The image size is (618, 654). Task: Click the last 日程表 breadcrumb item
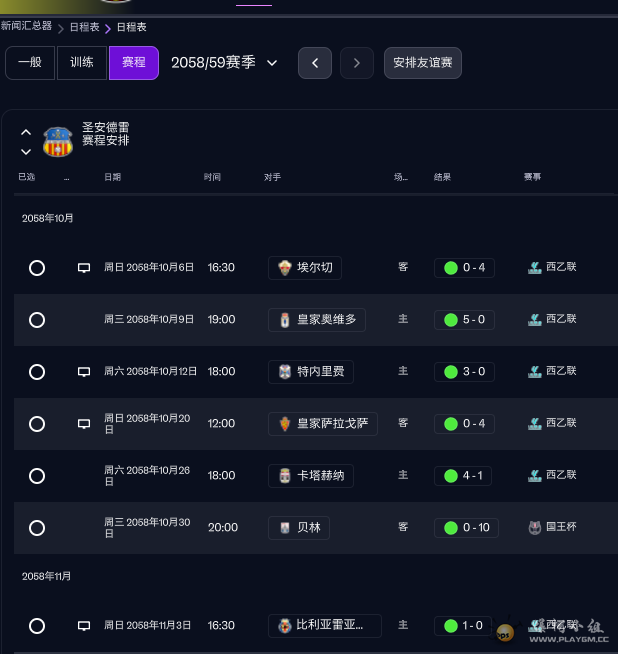pos(132,27)
